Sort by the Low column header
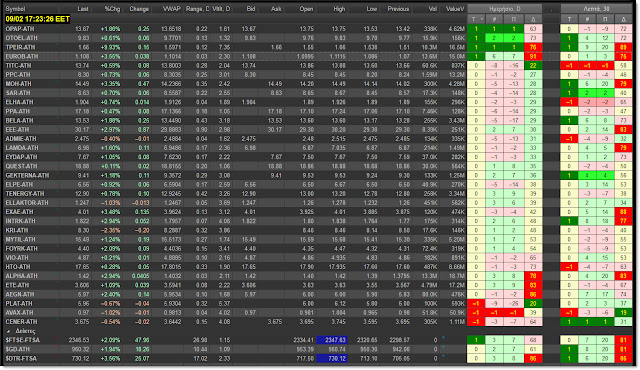The height and width of the screenshot is (370, 640). click(372, 9)
